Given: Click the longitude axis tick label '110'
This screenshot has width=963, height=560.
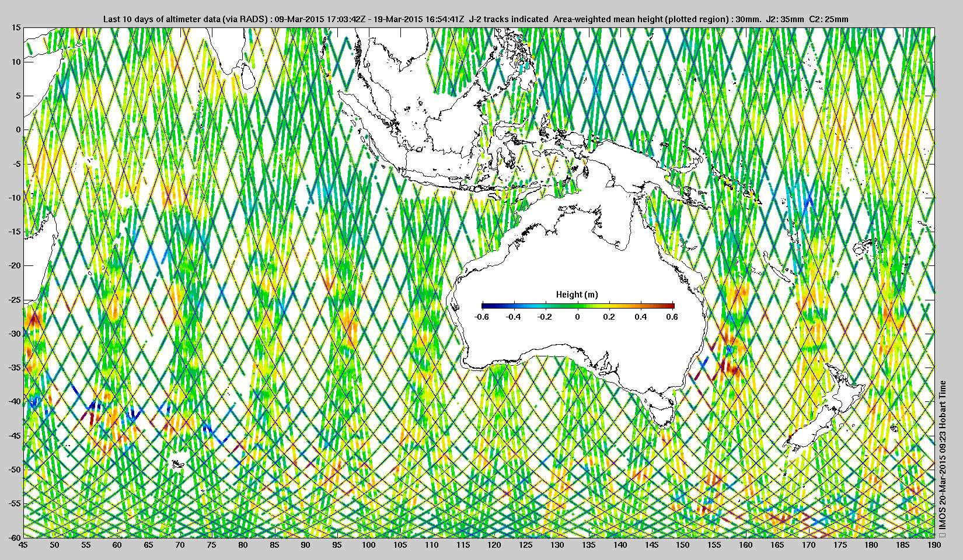Looking at the screenshot, I should coord(431,545).
